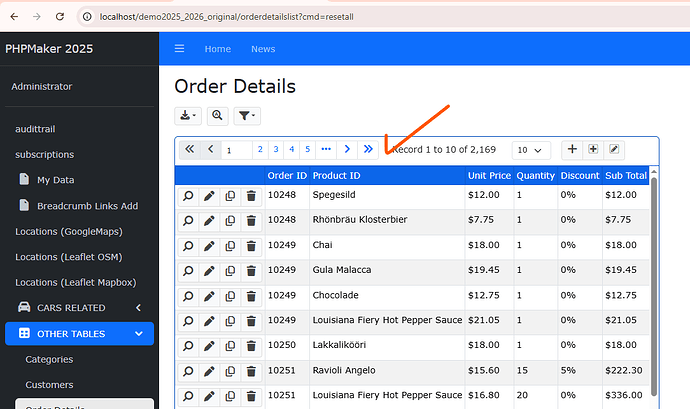Screen dimensions: 690x409
Task: Click the page number input field
Action: pyautogui.click(x=237, y=150)
